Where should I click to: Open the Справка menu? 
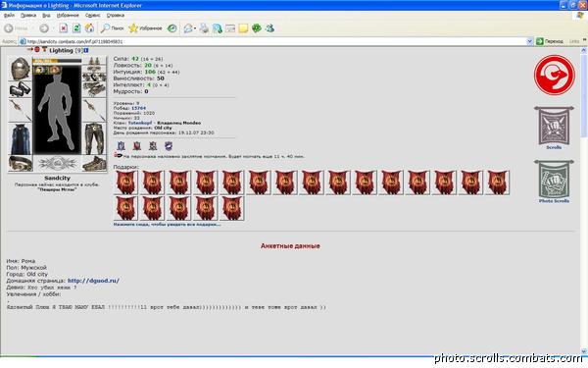click(x=116, y=16)
